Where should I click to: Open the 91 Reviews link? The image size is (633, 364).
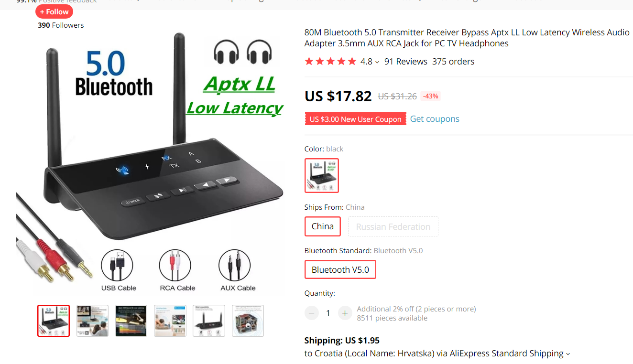pyautogui.click(x=406, y=62)
